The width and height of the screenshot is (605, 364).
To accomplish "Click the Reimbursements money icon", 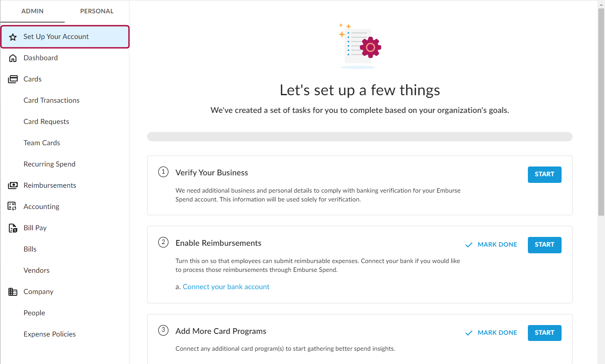I will coord(13,185).
